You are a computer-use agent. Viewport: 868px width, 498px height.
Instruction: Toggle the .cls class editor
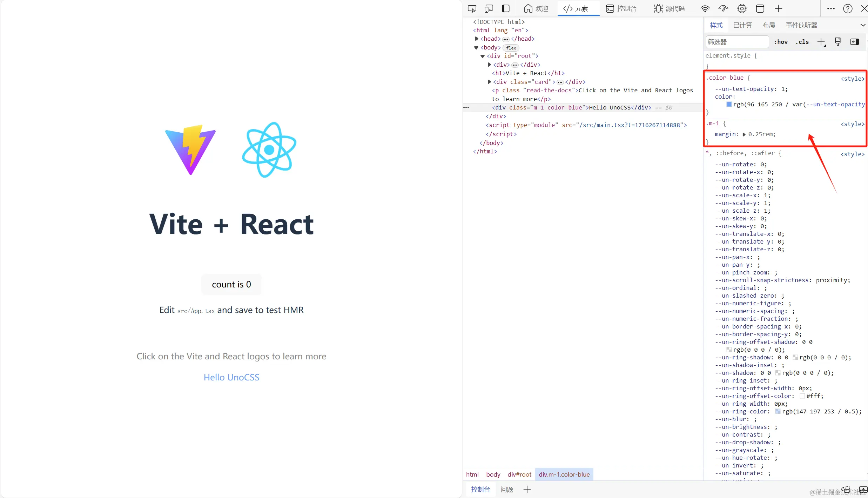coord(802,42)
